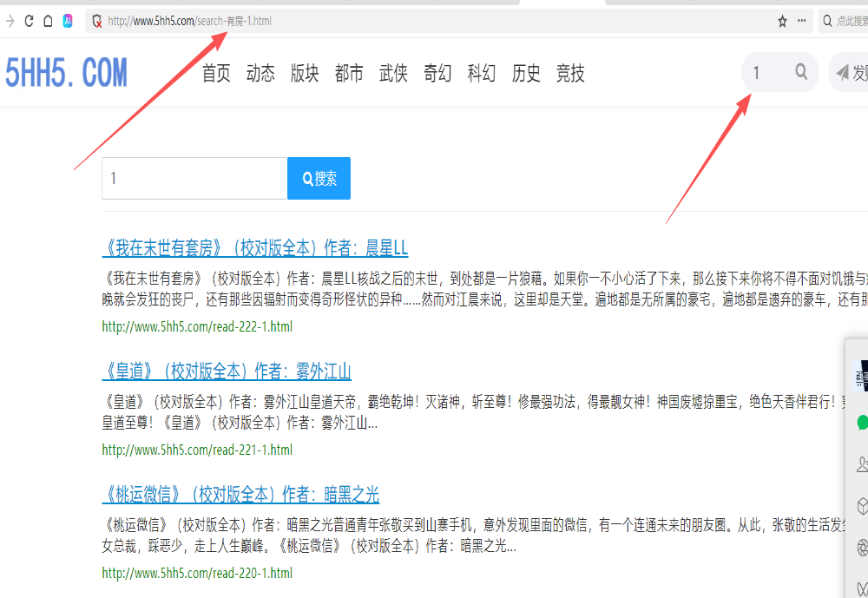Click the browser home icon
This screenshot has height=598, width=868.
[48, 21]
